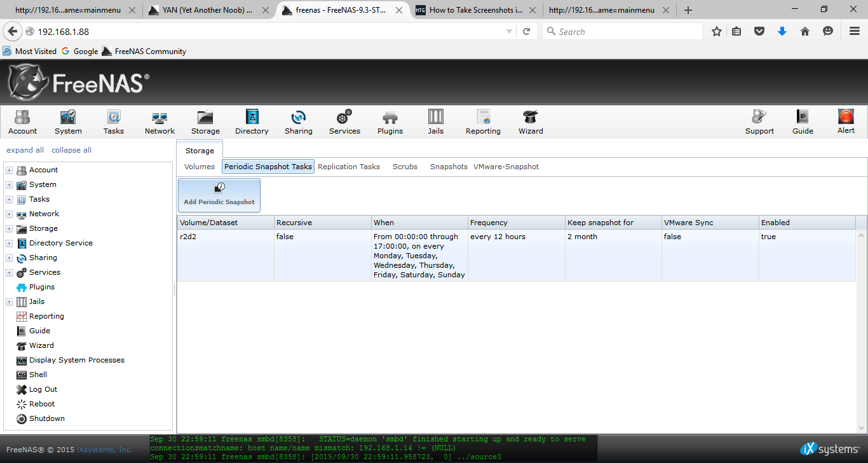Expand the Services tree node
868x463 pixels.
coord(9,273)
